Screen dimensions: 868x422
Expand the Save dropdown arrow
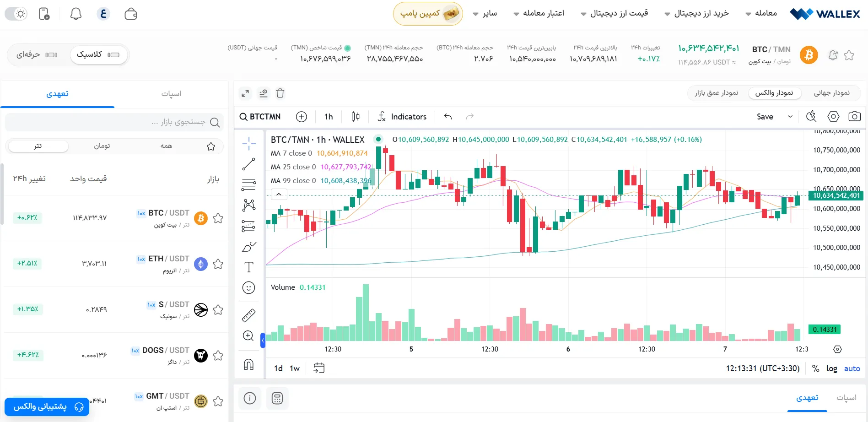click(790, 117)
